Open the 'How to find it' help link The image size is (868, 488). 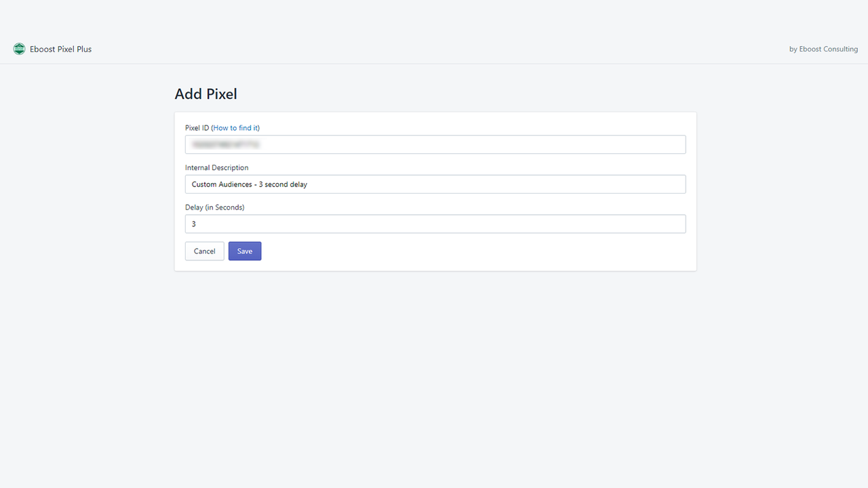pos(236,127)
